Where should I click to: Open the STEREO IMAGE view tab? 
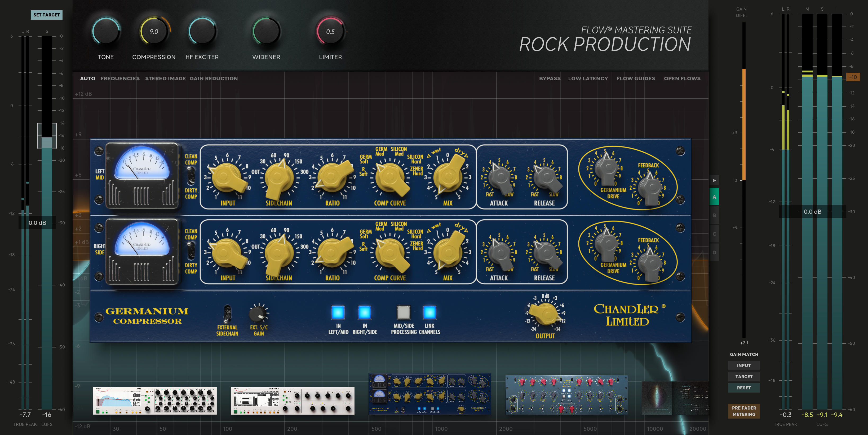tap(165, 79)
